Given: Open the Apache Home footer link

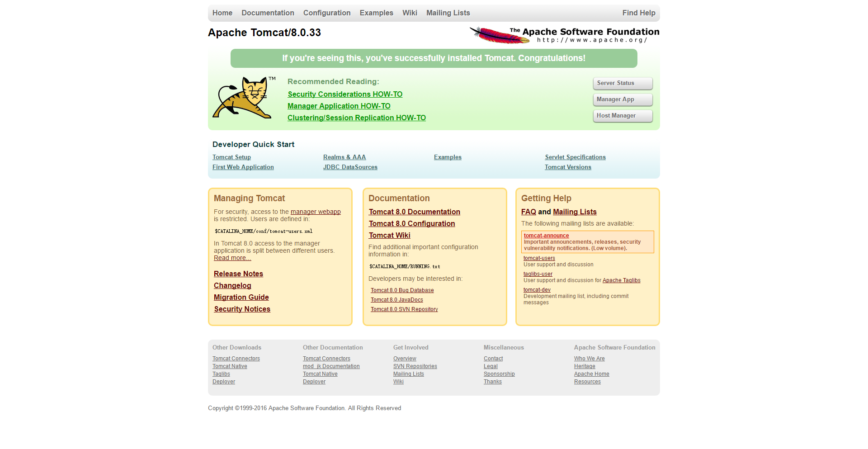Looking at the screenshot, I should [x=592, y=374].
